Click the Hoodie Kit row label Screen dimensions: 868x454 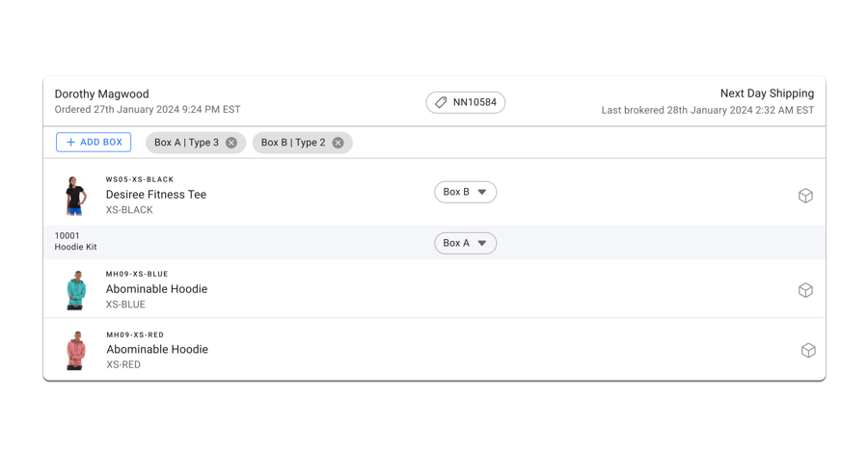tap(75, 247)
